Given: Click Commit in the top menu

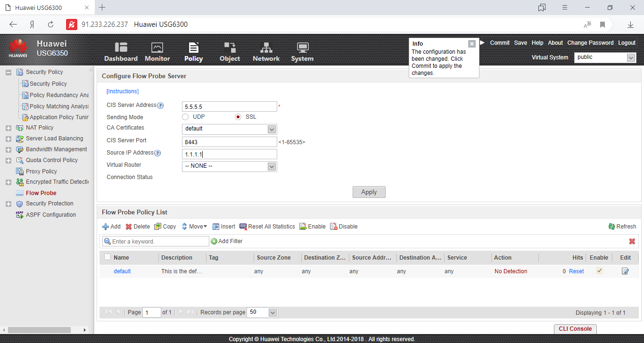Looking at the screenshot, I should (x=500, y=43).
